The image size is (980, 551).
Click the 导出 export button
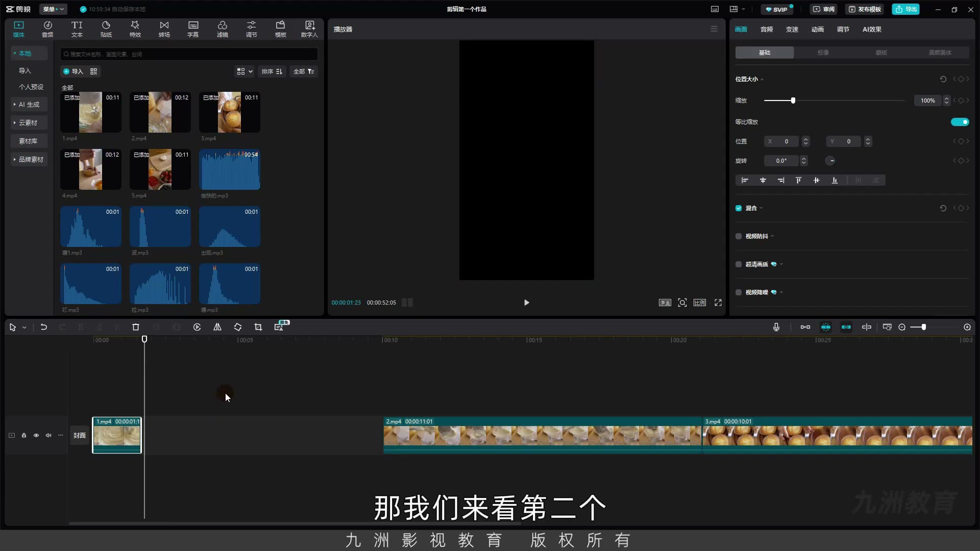906,9
